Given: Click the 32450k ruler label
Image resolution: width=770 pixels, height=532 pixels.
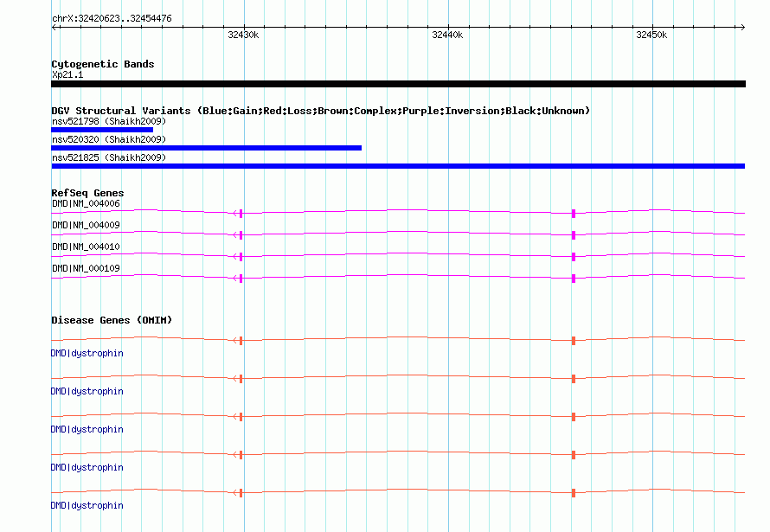Looking at the screenshot, I should (x=651, y=35).
